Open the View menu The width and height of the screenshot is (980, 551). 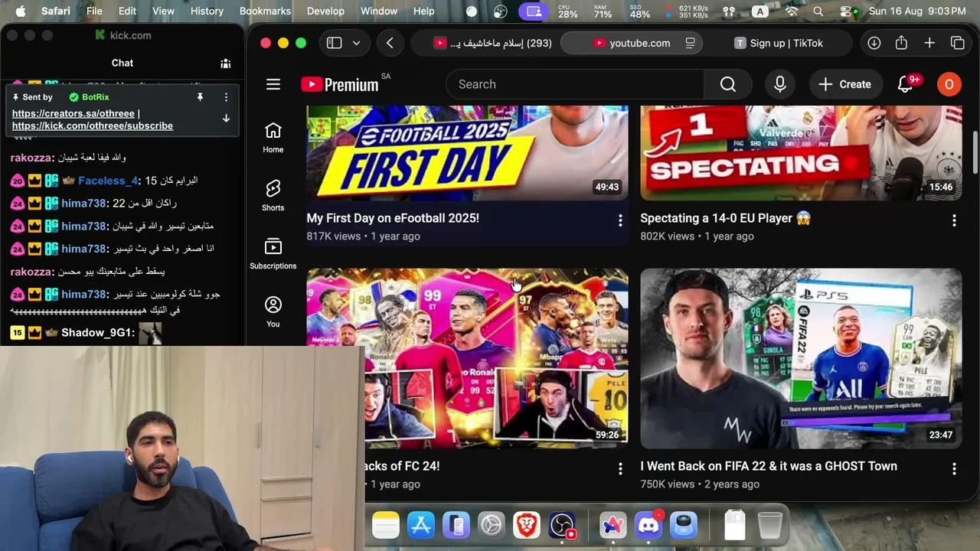pos(163,11)
